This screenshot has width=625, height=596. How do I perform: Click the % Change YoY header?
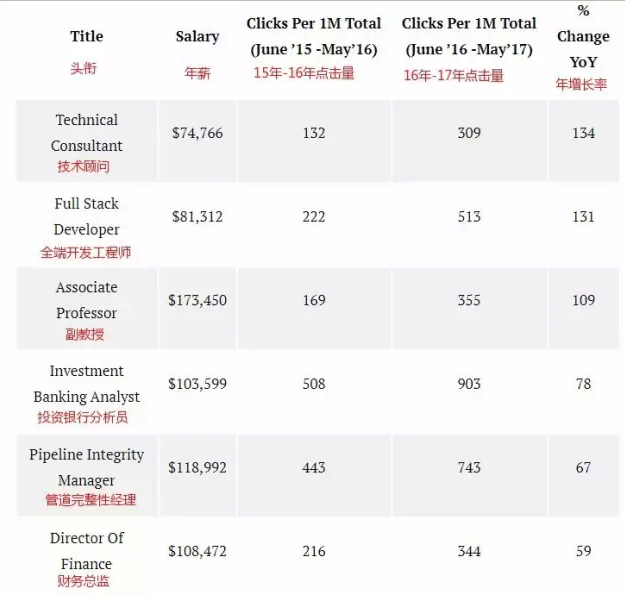(583, 37)
